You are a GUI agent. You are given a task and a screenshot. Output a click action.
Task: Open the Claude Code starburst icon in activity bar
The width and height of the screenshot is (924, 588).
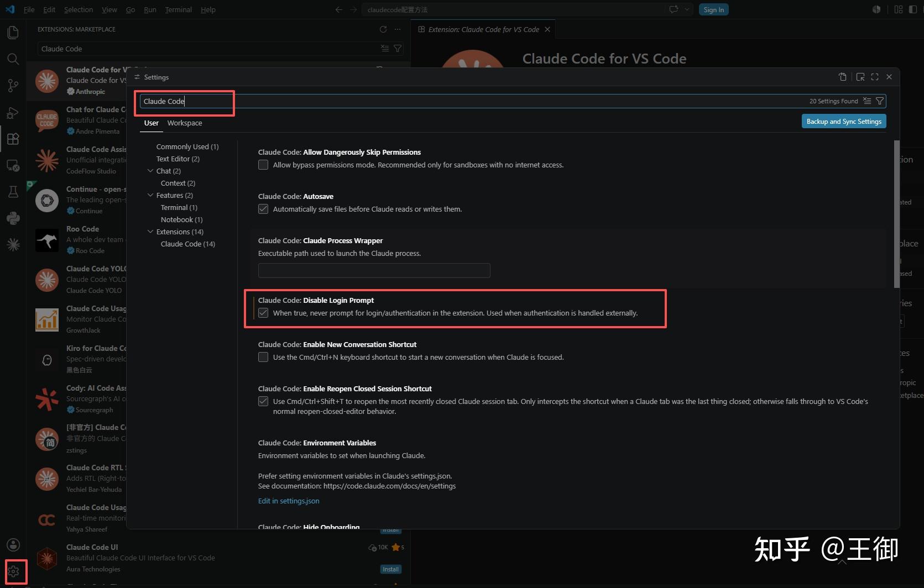(13, 245)
